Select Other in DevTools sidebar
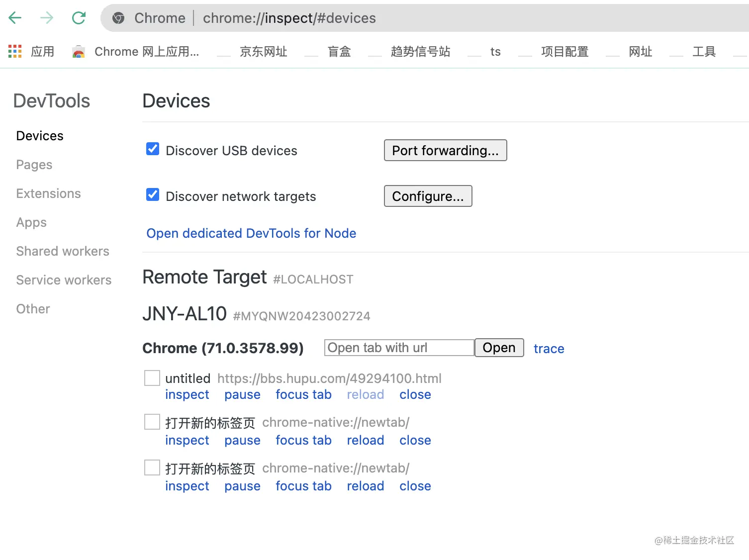This screenshot has width=749, height=560. (33, 309)
